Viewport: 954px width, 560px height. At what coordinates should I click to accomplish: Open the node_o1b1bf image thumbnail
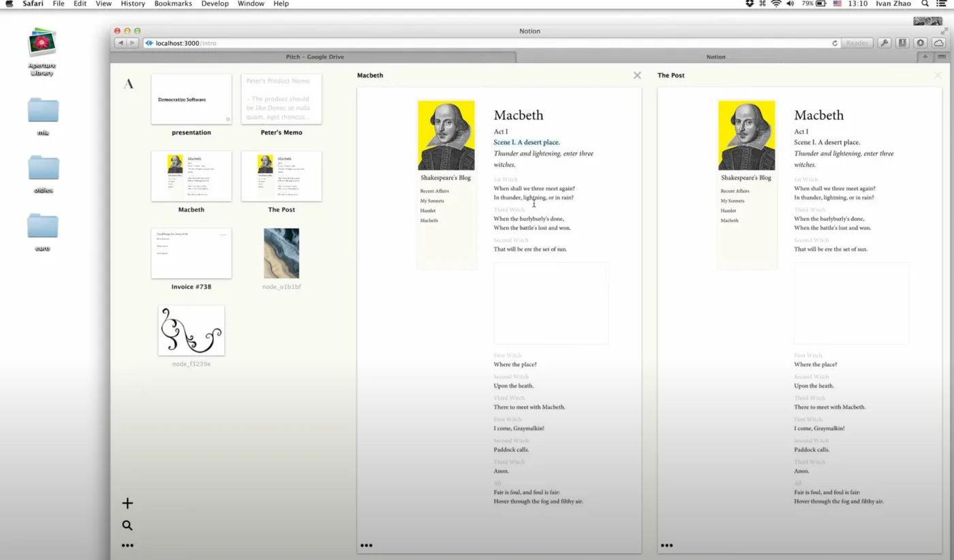(281, 253)
